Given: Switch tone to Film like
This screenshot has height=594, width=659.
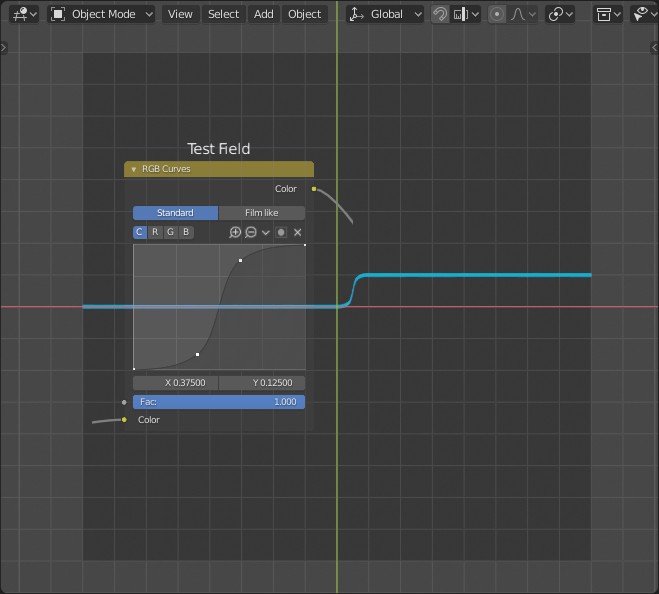Looking at the screenshot, I should coord(261,213).
